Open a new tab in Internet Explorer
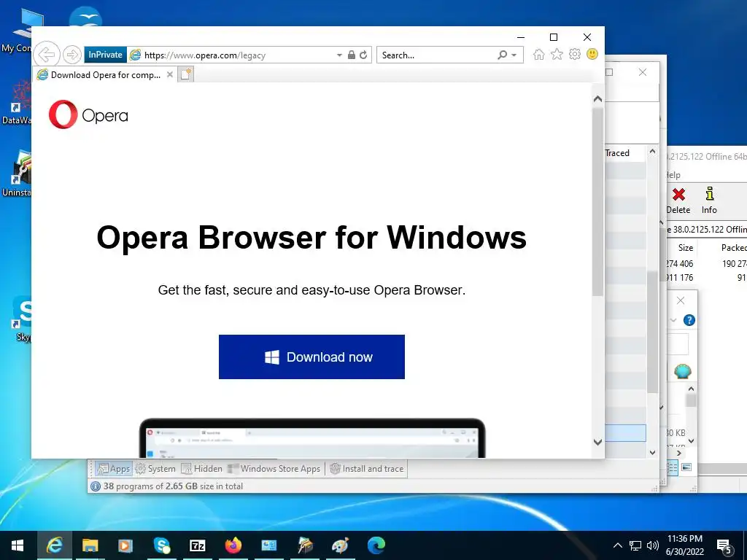The height and width of the screenshot is (560, 747). [186, 74]
